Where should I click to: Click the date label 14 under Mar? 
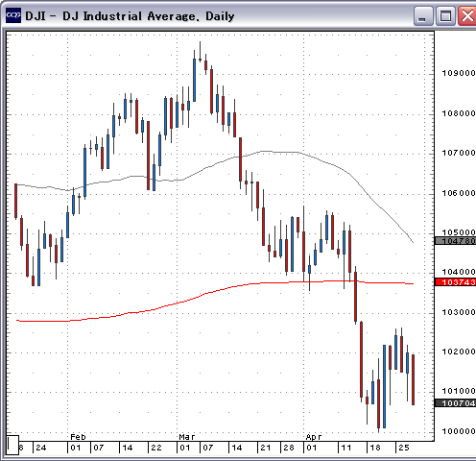237,448
